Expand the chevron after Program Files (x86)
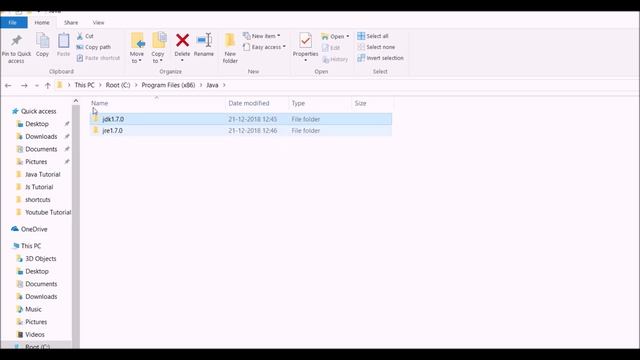The height and width of the screenshot is (360, 640). (201, 85)
